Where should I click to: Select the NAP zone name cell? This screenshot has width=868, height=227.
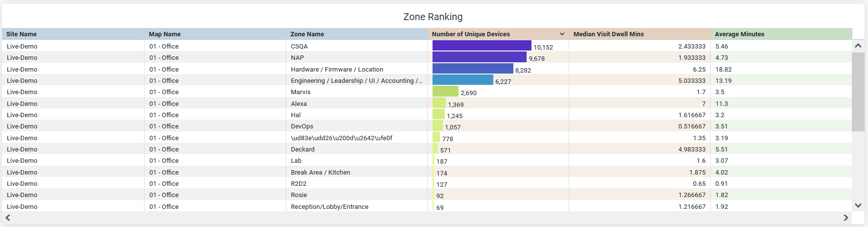(297, 57)
